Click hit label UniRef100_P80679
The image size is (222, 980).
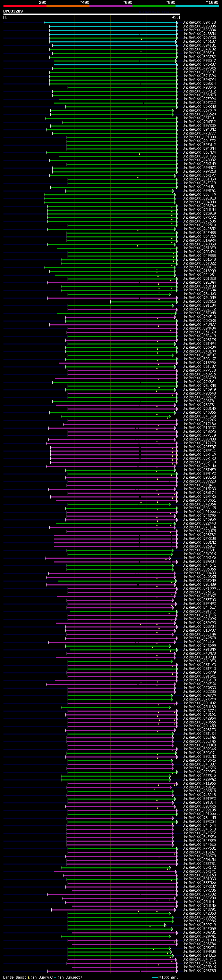pos(199,856)
